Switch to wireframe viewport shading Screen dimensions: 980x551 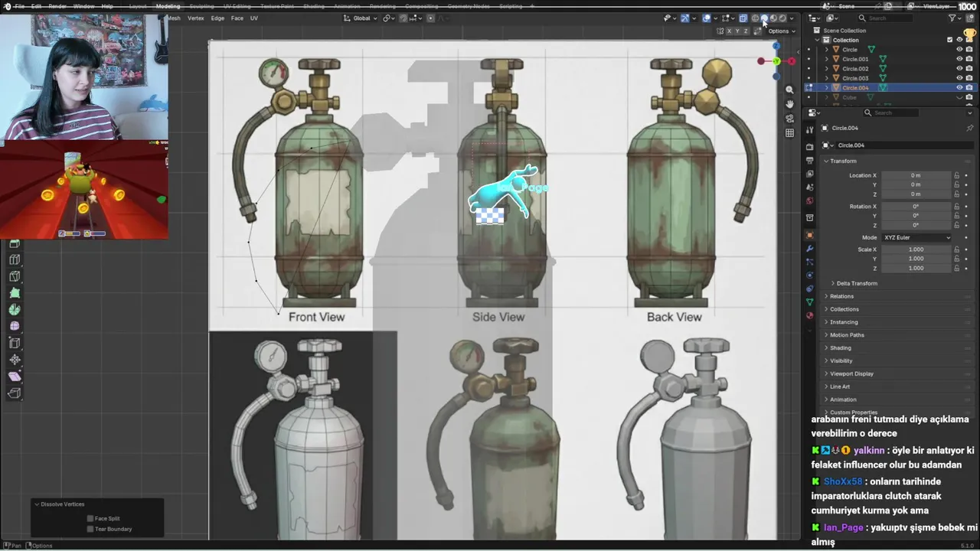coord(755,18)
